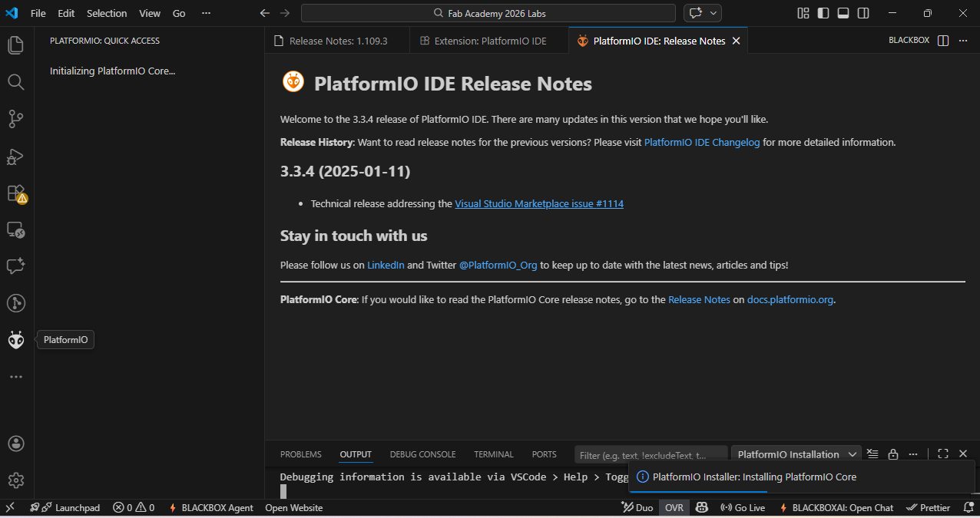Viewport: 980px width, 518px height.
Task: Click the PlatformIO alien head icon
Action: coord(16,340)
